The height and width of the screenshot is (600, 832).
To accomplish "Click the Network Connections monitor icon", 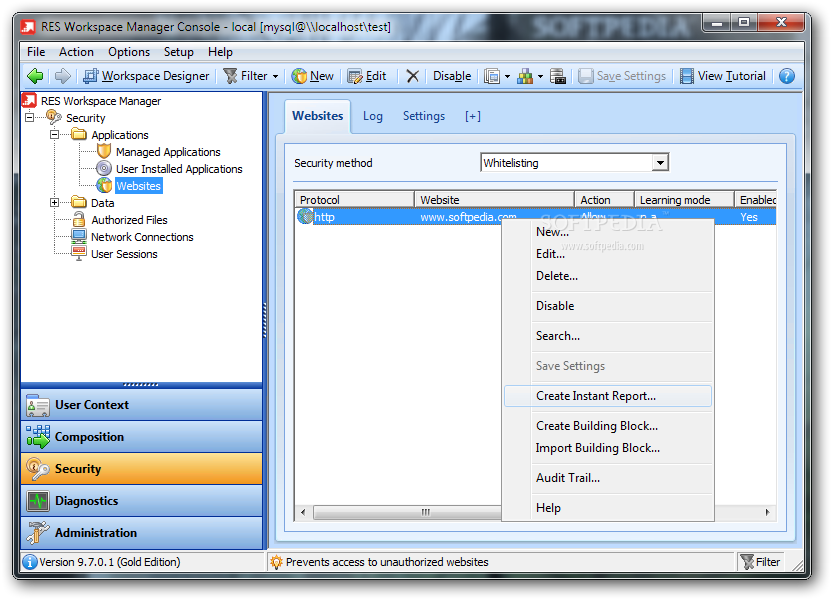I will pyautogui.click(x=79, y=237).
